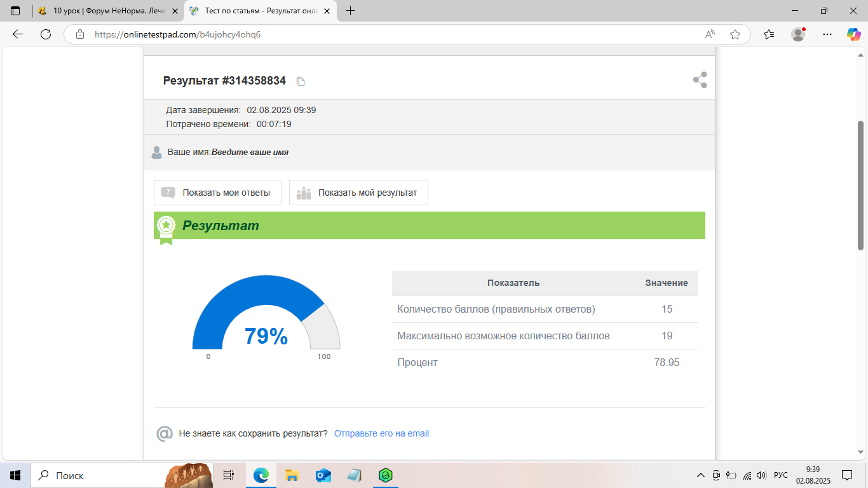Open Microsoft Edge from the taskbar
The image size is (868, 488).
(x=261, y=475)
